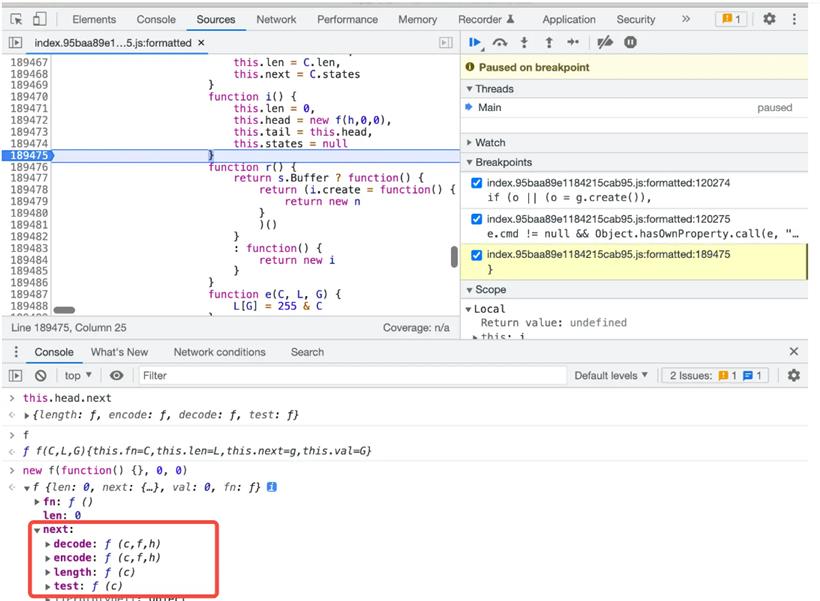Screen dimensions: 820x601
Task: Click the code editor vertical scrollbar thumb
Action: 454,257
